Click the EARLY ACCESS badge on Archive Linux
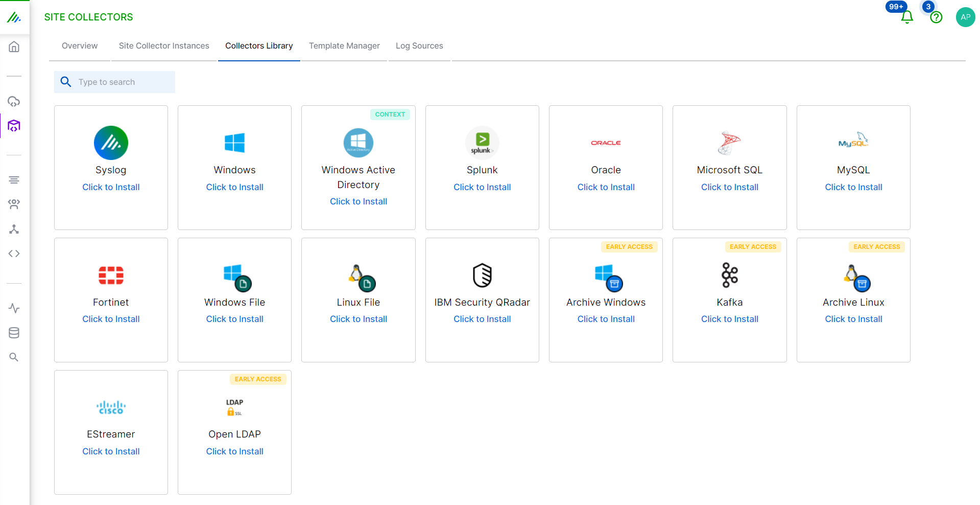The height and width of the screenshot is (505, 980). (x=877, y=247)
